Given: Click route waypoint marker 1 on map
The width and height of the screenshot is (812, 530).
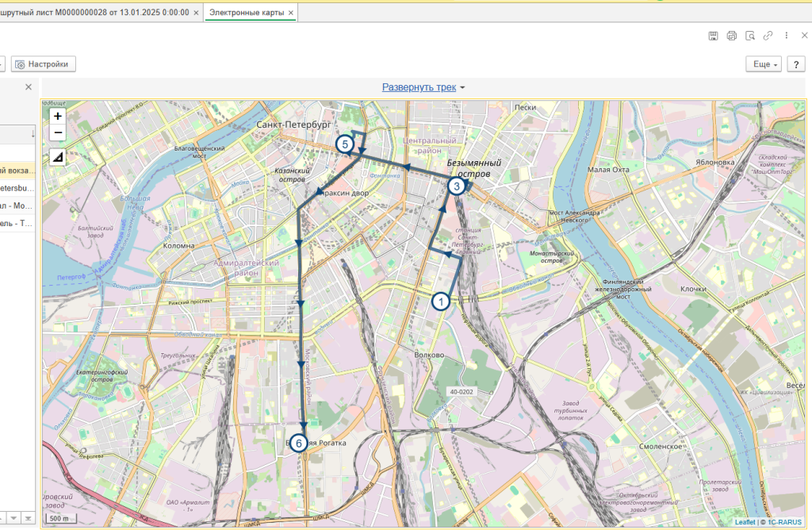Looking at the screenshot, I should click(x=441, y=301).
